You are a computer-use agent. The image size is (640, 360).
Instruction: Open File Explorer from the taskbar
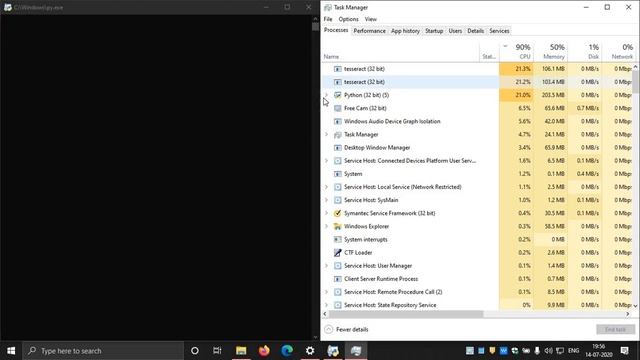(241, 351)
